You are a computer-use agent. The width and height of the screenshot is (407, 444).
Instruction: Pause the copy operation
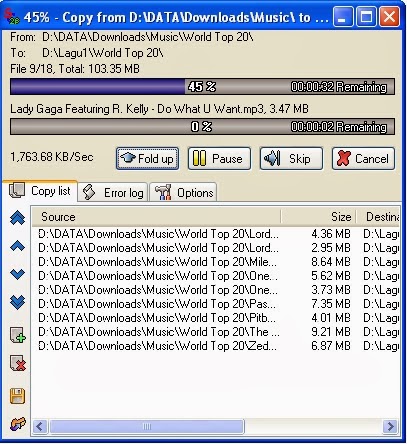tap(219, 159)
